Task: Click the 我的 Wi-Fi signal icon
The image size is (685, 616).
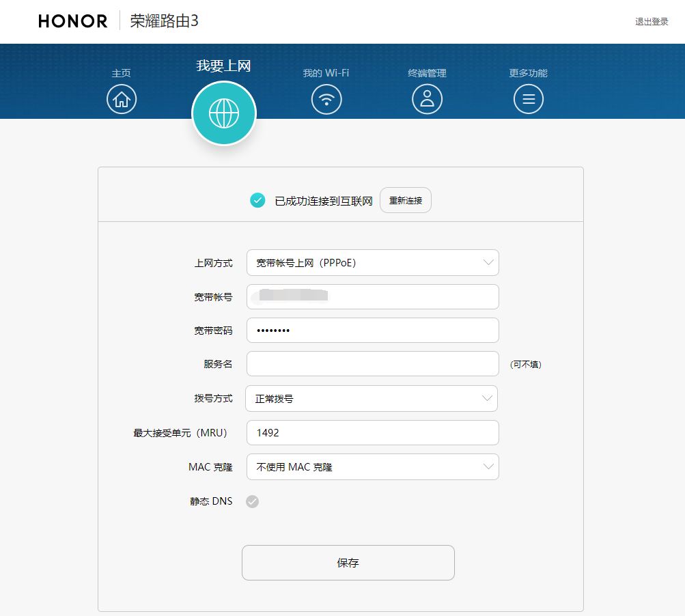Action: tap(326, 98)
